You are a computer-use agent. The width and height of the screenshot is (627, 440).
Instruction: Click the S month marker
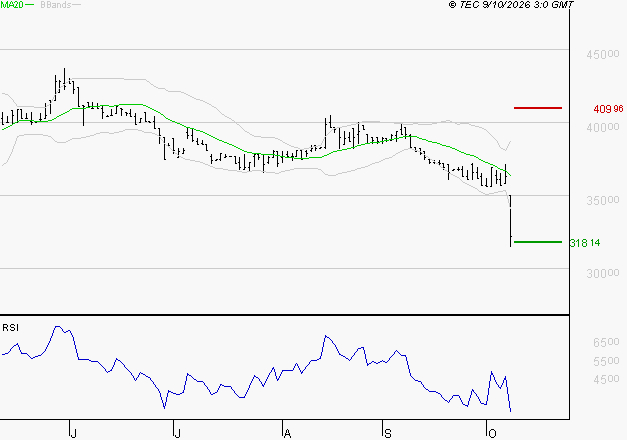pos(387,433)
